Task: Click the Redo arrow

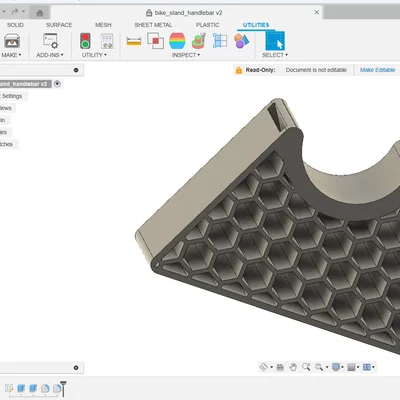Action: click(15, 12)
